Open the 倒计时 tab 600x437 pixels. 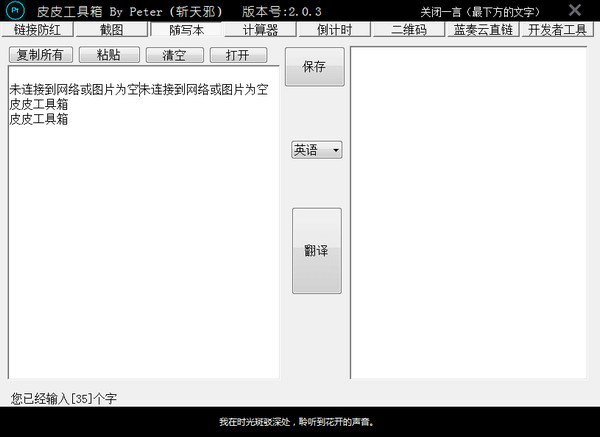pos(334,30)
